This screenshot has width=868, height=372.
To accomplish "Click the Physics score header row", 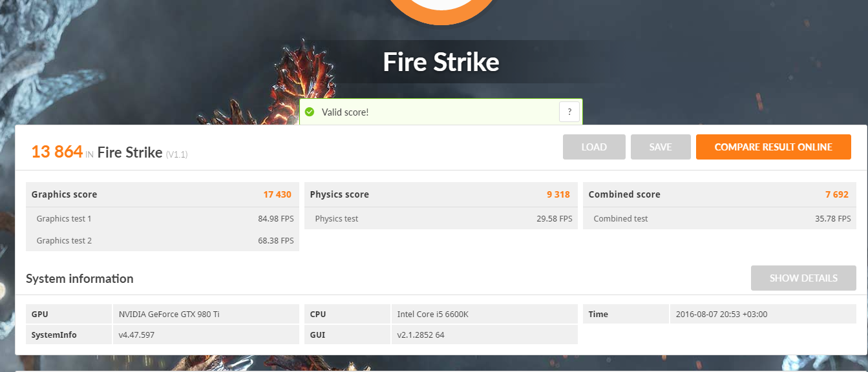I will point(441,194).
